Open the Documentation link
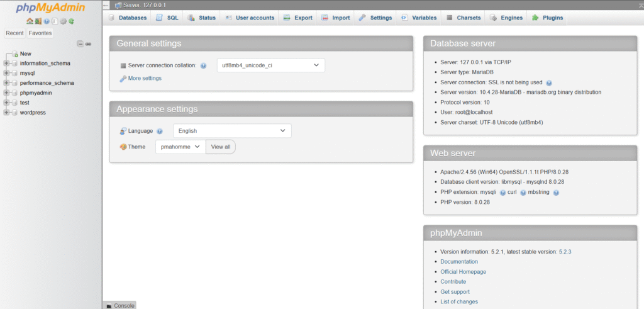The height and width of the screenshot is (309, 644). click(459, 262)
